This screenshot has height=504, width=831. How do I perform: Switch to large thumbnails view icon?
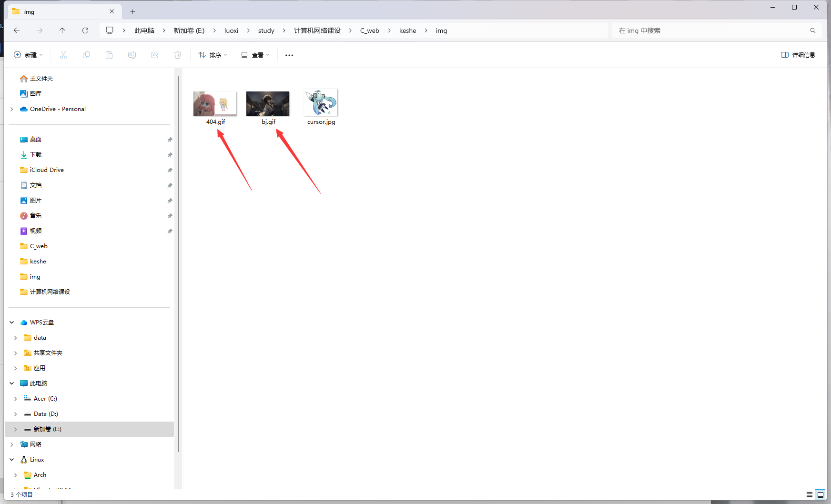(x=821, y=494)
